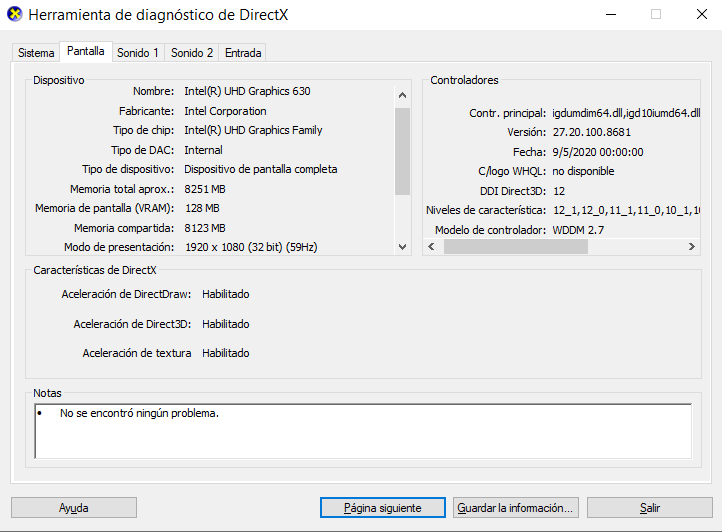Click the '128 MB' VRAM value
Image resolution: width=722 pixels, height=532 pixels.
[202, 208]
